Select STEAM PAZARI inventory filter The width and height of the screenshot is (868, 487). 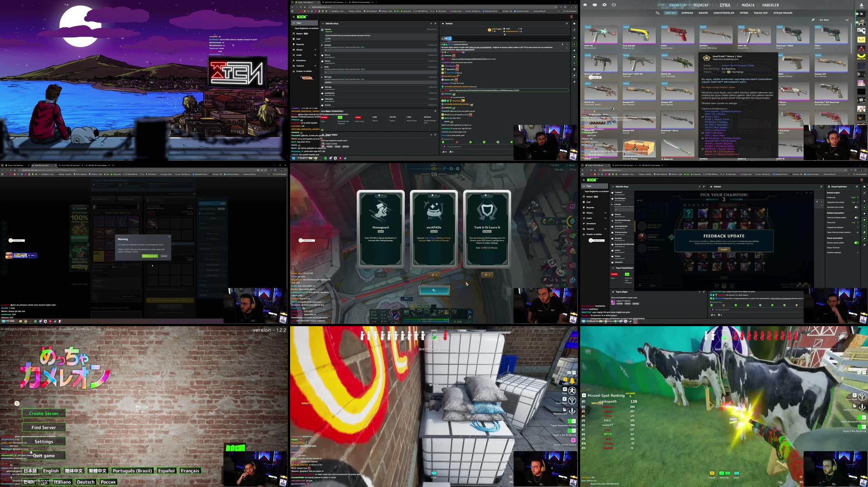[783, 13]
